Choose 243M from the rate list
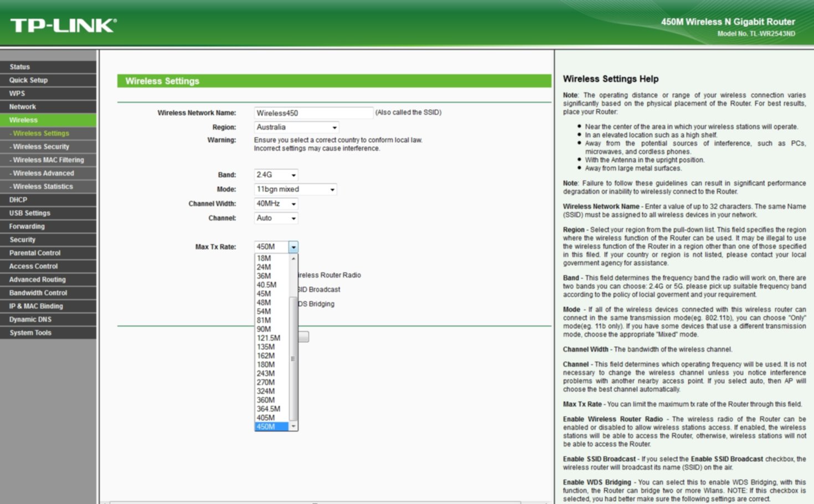Image resolution: width=814 pixels, height=504 pixels. click(x=272, y=373)
